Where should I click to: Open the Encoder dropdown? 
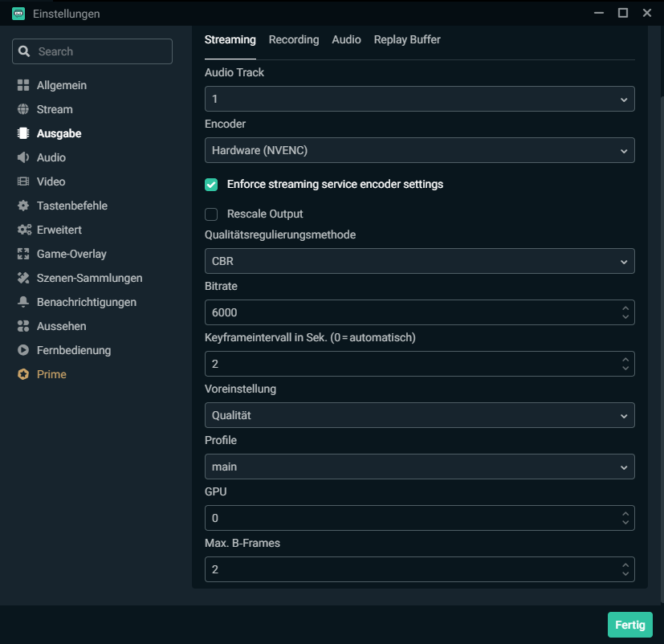[419, 150]
